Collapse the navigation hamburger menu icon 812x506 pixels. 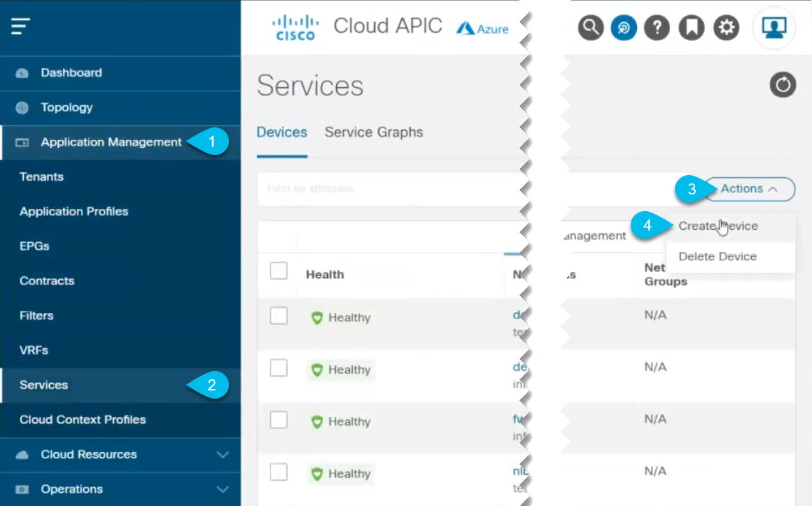coord(21,26)
